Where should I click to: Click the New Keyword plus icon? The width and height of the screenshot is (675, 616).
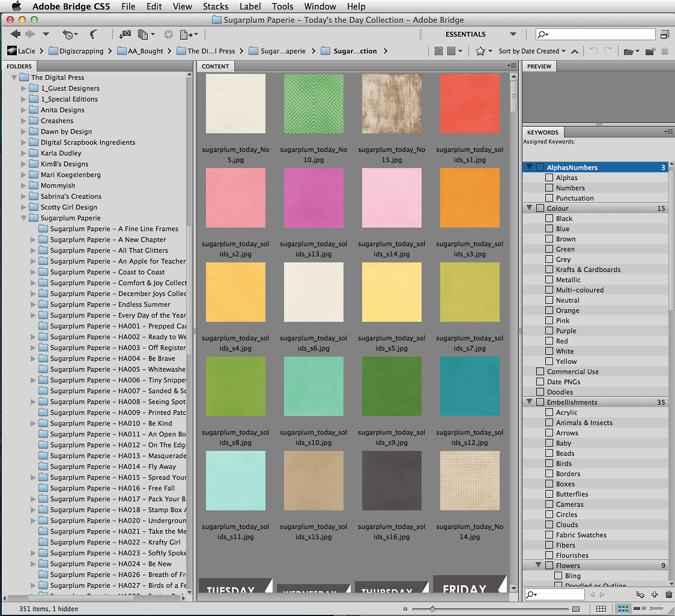click(655, 594)
